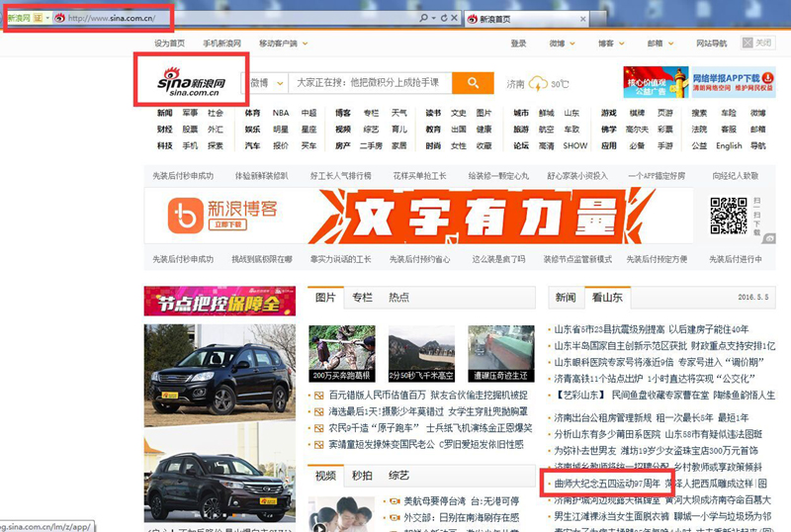
Task: Click the browser refresh icon in address bar
Action: [444, 19]
